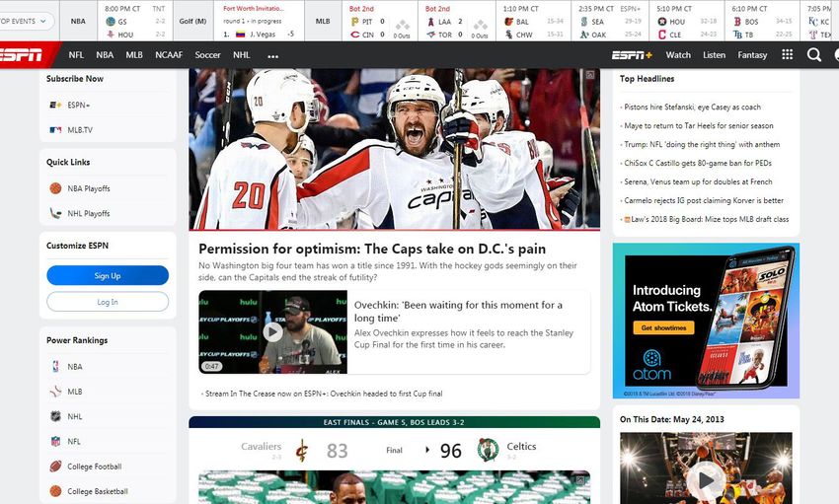The height and width of the screenshot is (504, 839).
Task: Click the NFL shield in Power Rankings
Action: pos(55,442)
